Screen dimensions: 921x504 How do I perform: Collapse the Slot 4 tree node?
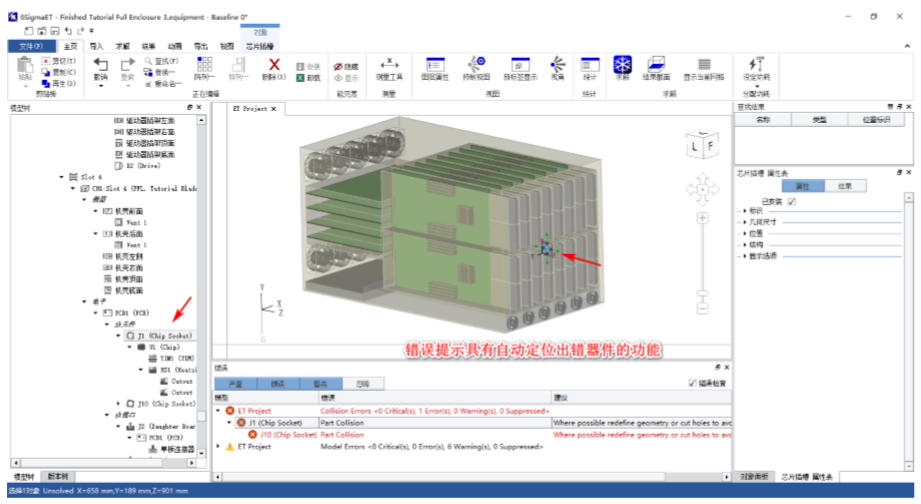(x=61, y=177)
